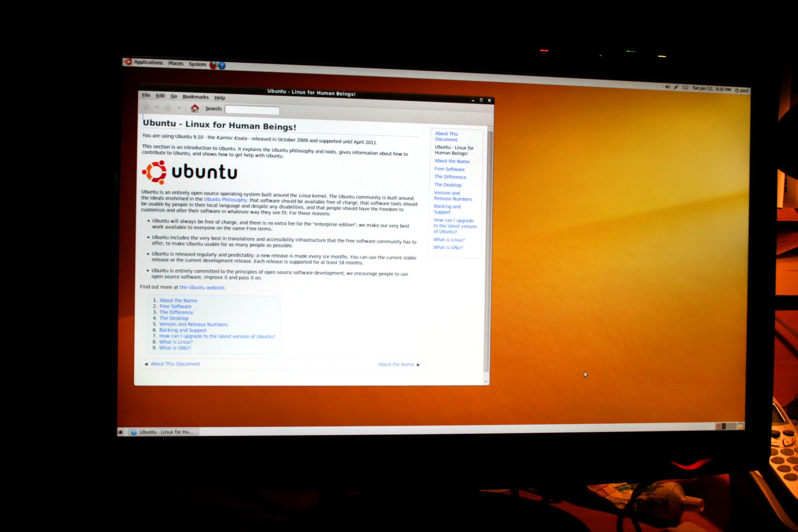Open 'About This Document' in the sidebar
The height and width of the screenshot is (532, 798).
(x=446, y=137)
